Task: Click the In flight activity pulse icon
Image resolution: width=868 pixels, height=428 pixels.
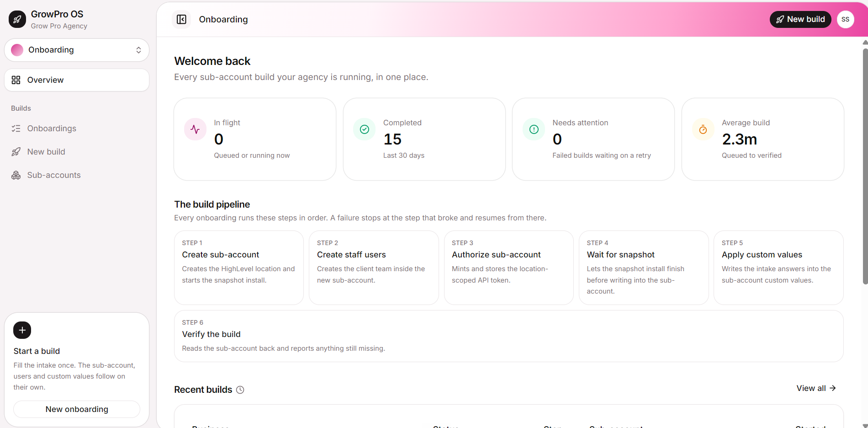Action: (195, 129)
